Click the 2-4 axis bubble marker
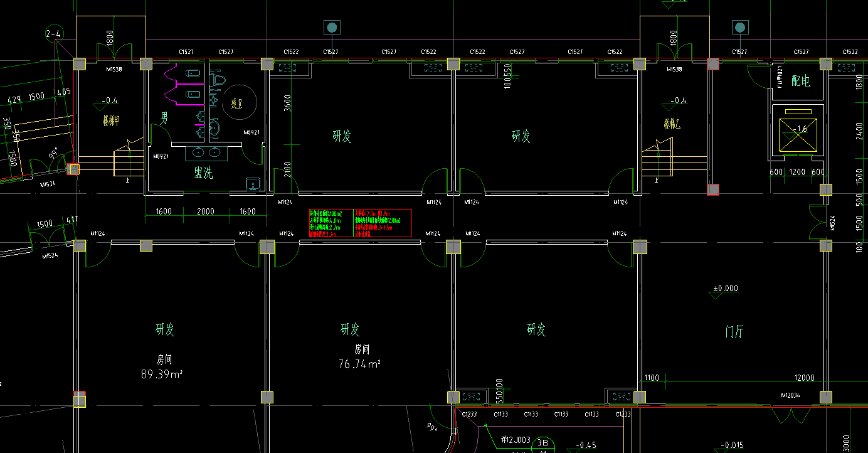This screenshot has height=453, width=868. [55, 33]
